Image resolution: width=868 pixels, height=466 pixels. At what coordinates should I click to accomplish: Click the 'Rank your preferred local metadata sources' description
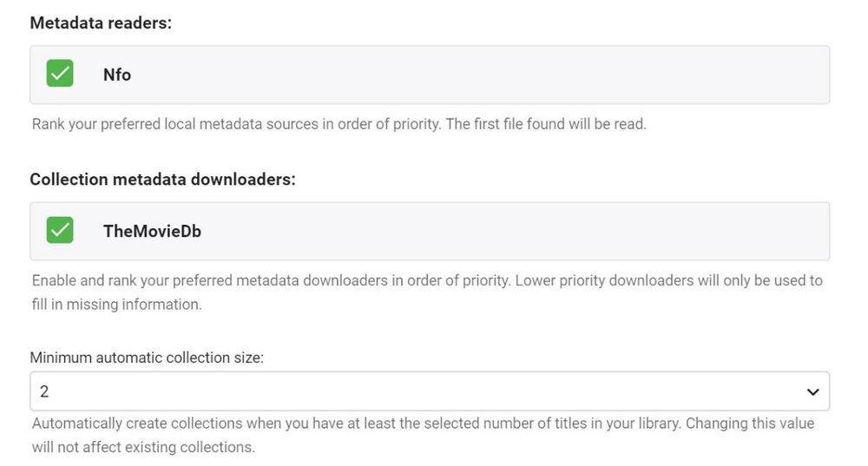click(x=339, y=124)
